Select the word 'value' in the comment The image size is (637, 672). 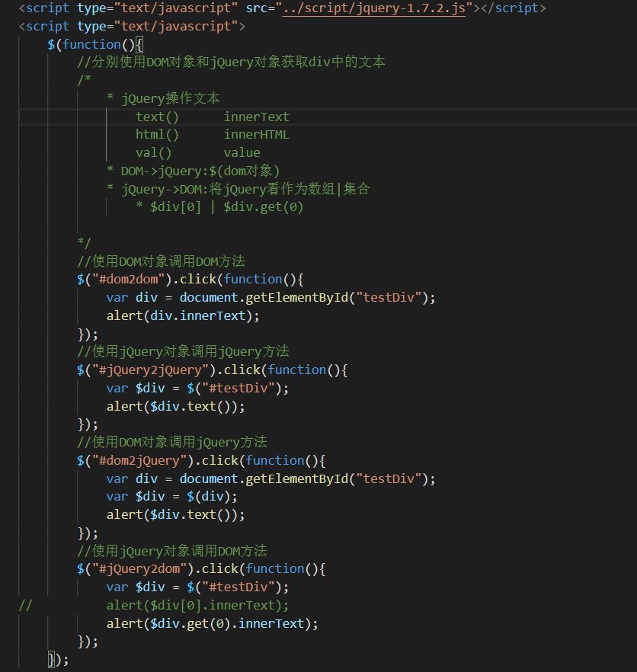pyautogui.click(x=242, y=152)
